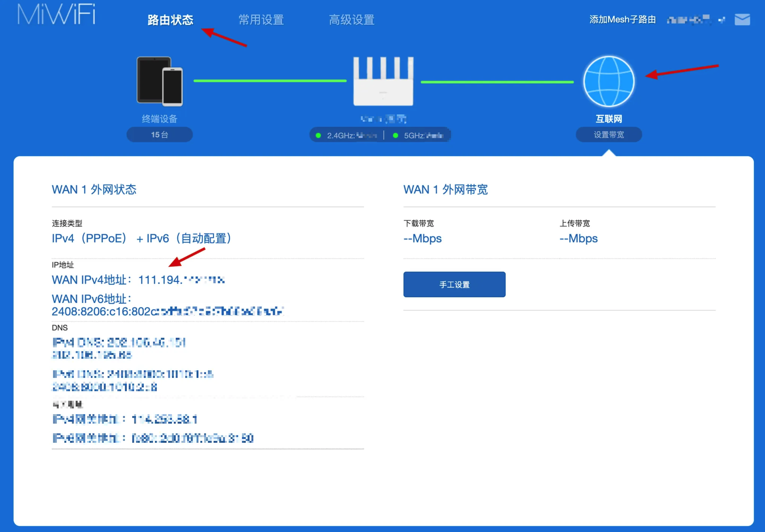Screen dimensions: 765x532
Task: Click the WAN 1 外网带宽 heading
Action: [x=445, y=189]
